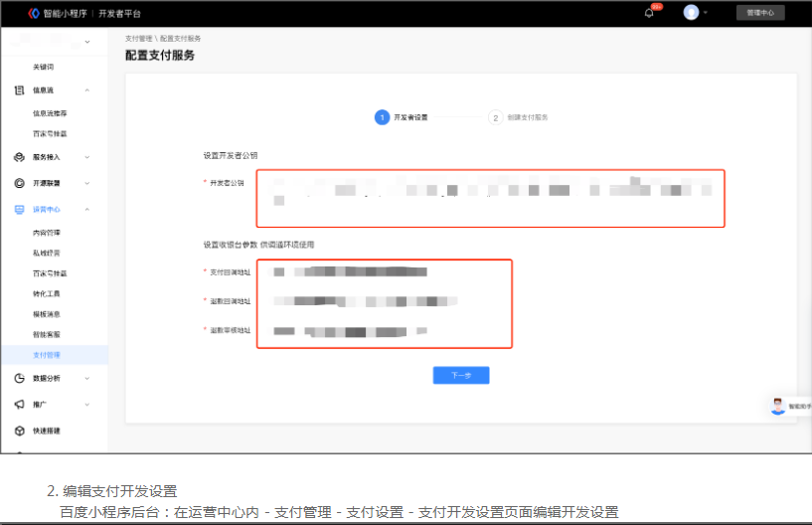Select 百家号挂载 under 运营中心
Screen dimensions: 812x525
(50, 273)
